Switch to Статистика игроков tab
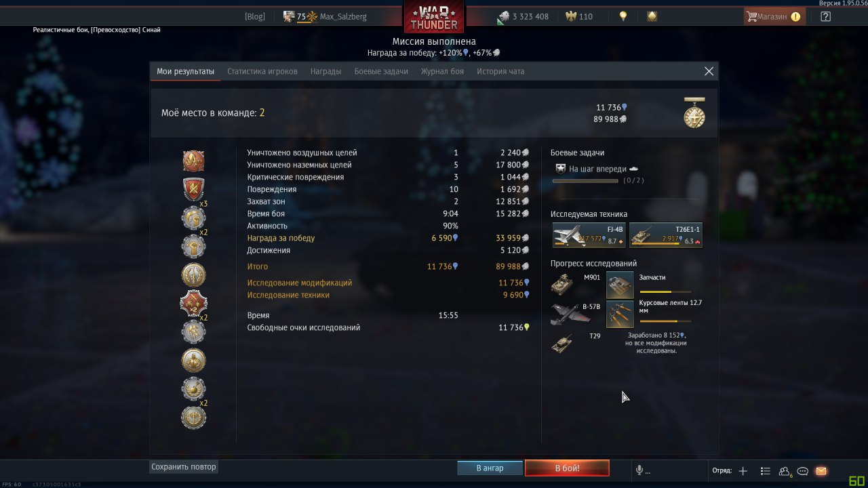The height and width of the screenshot is (488, 868). [262, 71]
